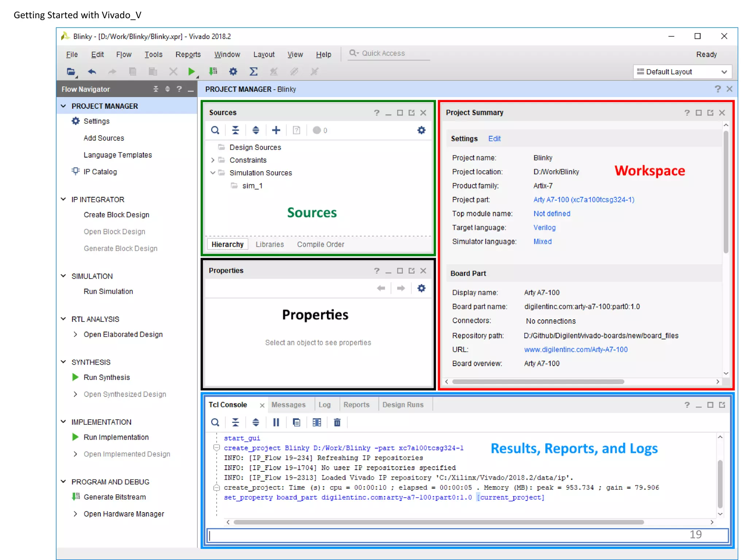Image resolution: width=747 pixels, height=560 pixels.
Task: Click Project Summary horizontal scrollbar
Action: click(538, 382)
